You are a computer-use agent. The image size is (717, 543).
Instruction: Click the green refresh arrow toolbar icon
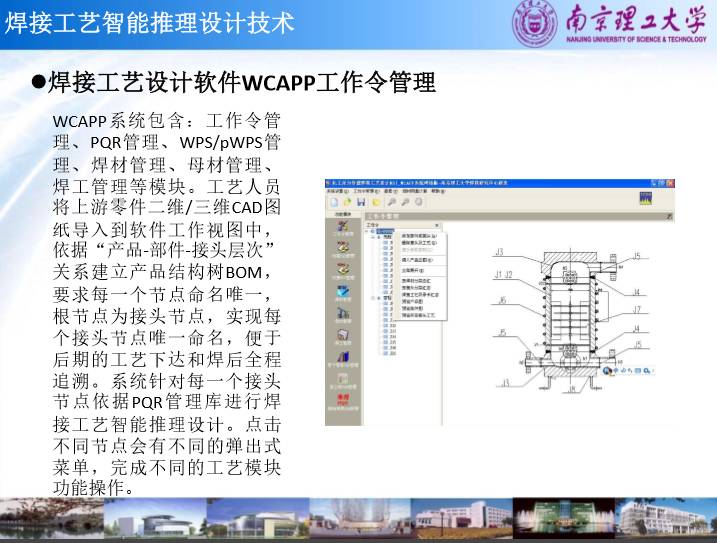coord(348,202)
